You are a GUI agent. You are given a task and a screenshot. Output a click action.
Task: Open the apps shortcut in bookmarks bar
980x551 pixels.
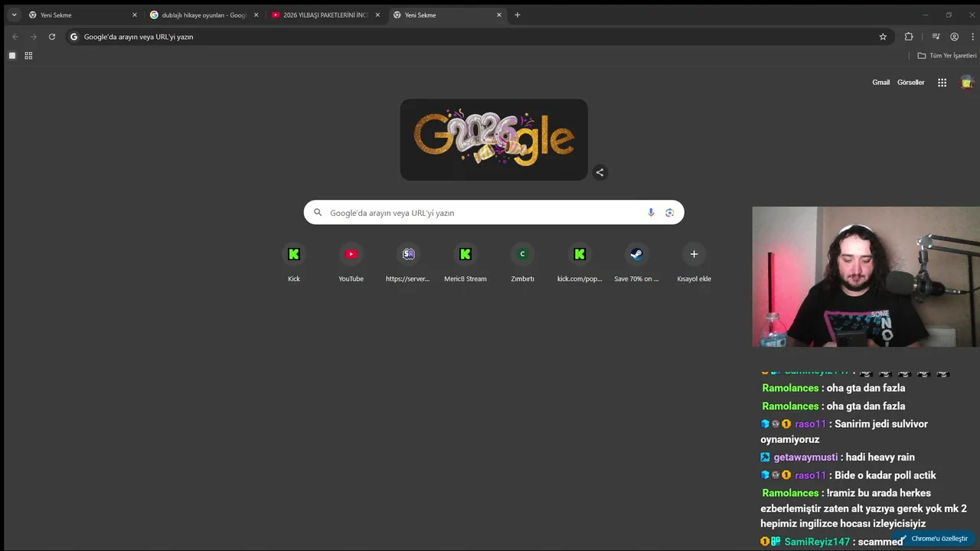[12, 56]
